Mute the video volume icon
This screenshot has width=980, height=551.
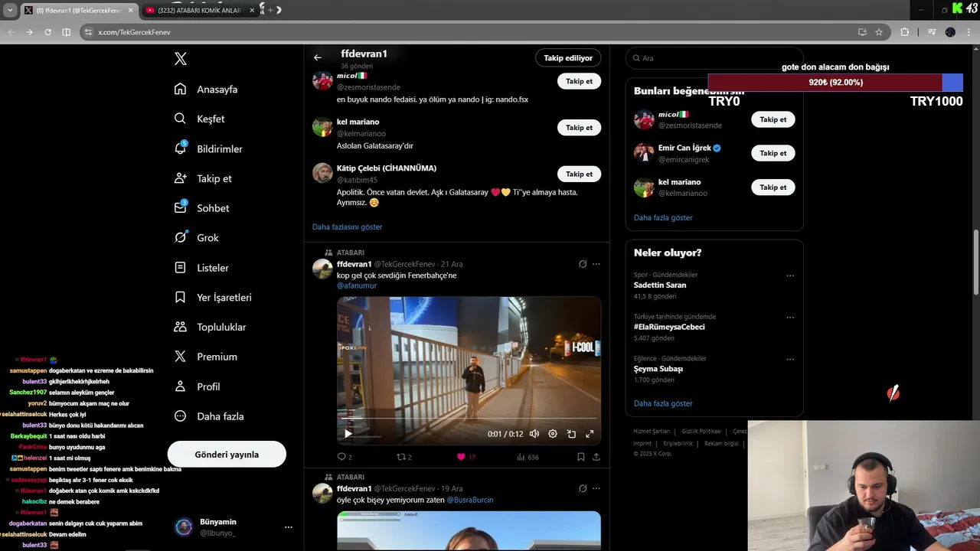[x=534, y=434]
